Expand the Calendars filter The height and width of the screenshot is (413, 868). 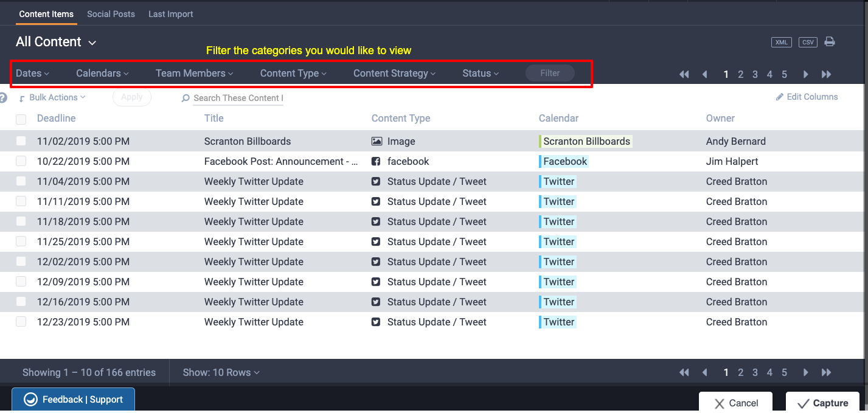tap(102, 73)
